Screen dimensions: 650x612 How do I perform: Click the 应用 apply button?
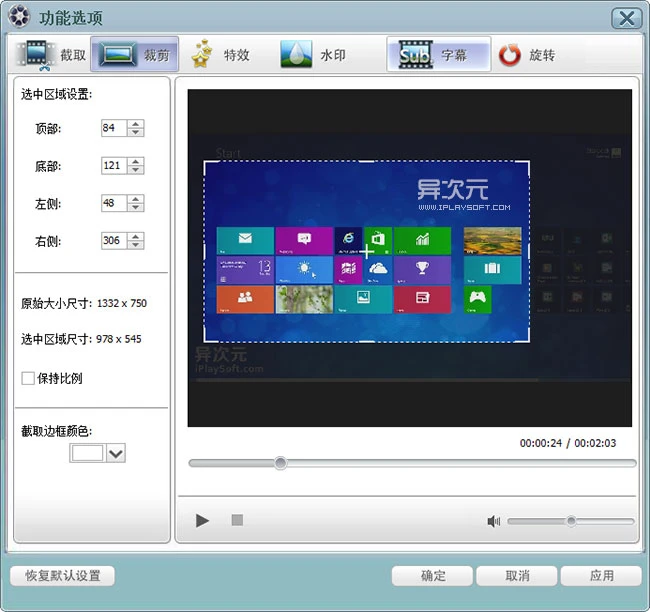coord(600,576)
